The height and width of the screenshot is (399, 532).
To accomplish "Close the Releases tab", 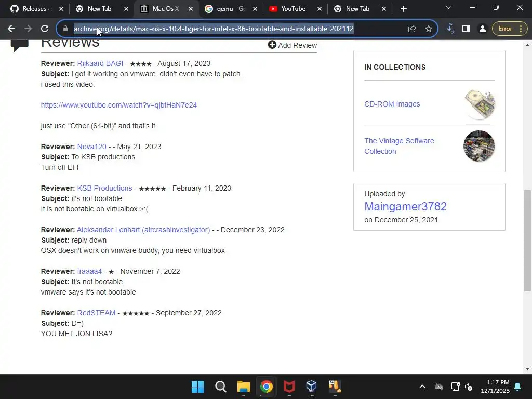I will click(x=61, y=9).
